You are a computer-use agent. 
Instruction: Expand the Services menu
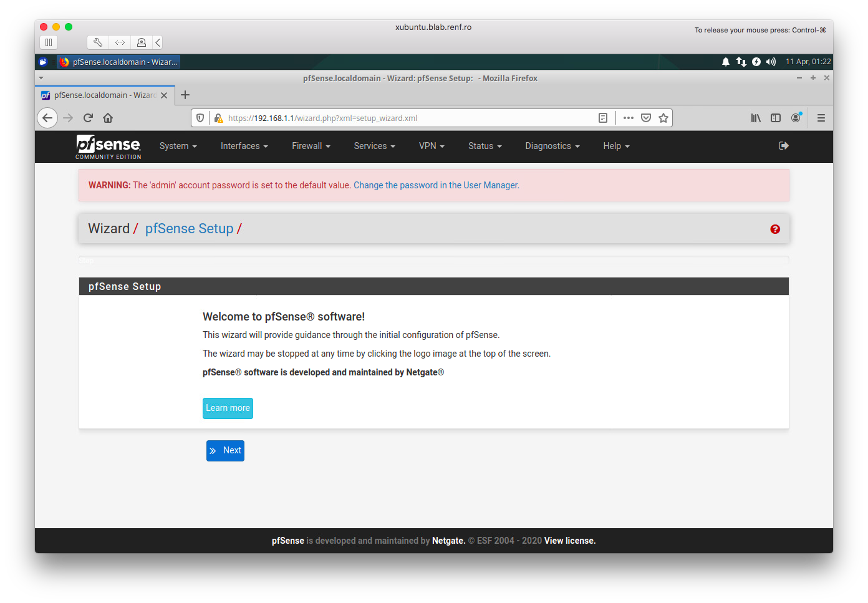pos(375,146)
